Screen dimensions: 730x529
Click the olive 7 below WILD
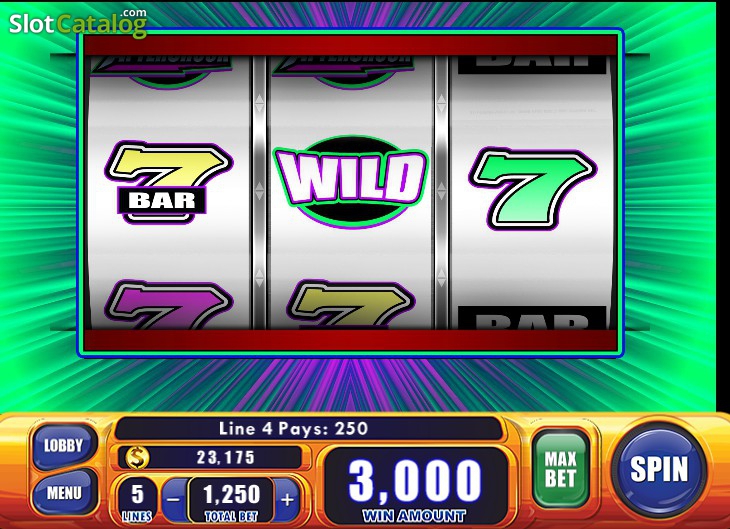(x=351, y=305)
